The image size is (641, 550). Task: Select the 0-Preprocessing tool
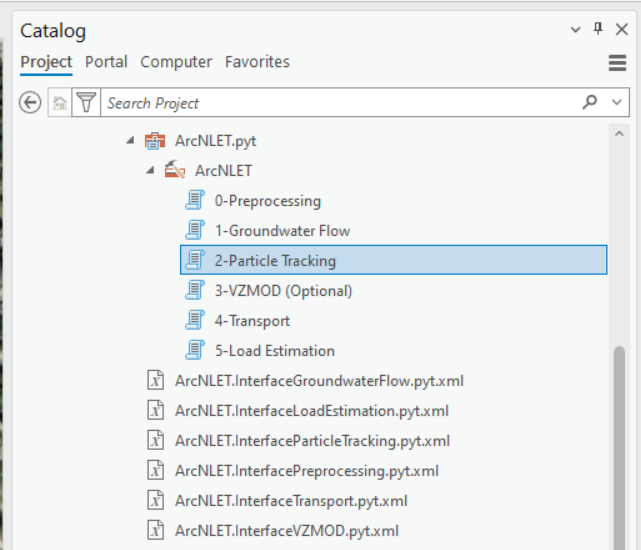pyautogui.click(x=268, y=201)
